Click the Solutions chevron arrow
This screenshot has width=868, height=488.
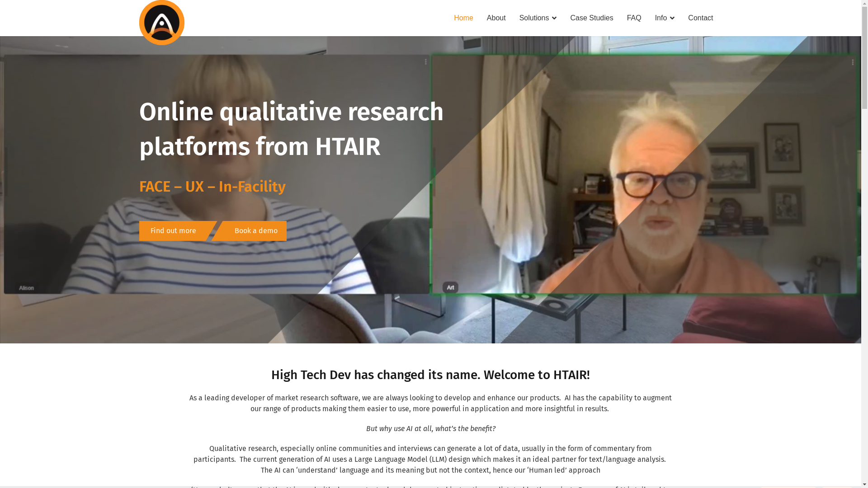(554, 19)
